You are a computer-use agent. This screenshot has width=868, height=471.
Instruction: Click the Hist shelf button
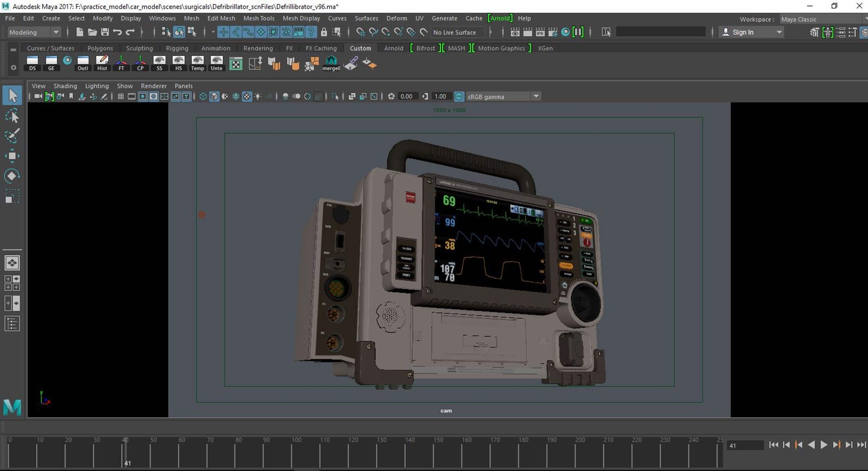(x=102, y=63)
